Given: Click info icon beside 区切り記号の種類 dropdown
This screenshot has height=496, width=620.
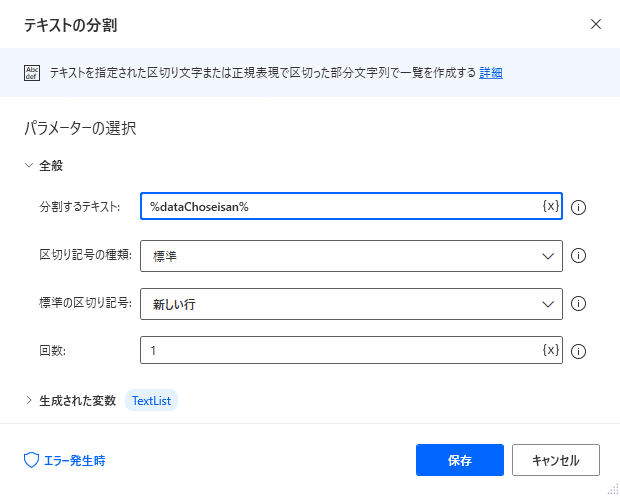Looking at the screenshot, I should tap(578, 256).
